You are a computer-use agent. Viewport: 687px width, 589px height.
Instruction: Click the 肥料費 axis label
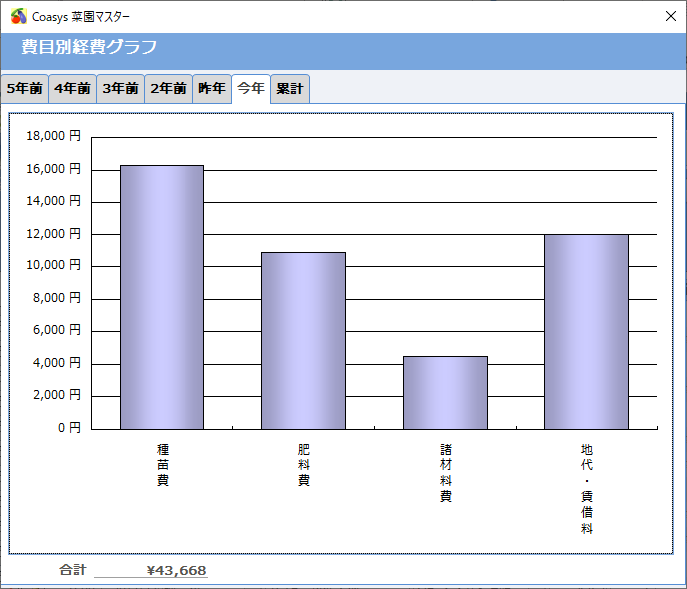(x=304, y=465)
